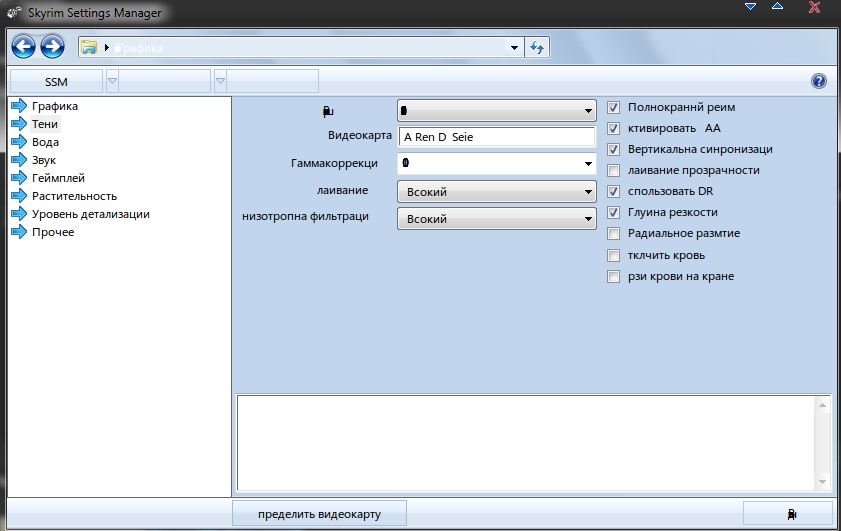Minimize window with down triangle button
Image resolution: width=841 pixels, height=531 pixels.
(750, 6)
